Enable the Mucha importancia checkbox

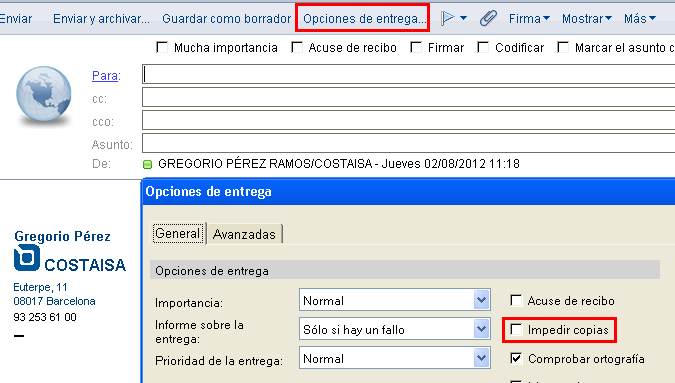162,47
